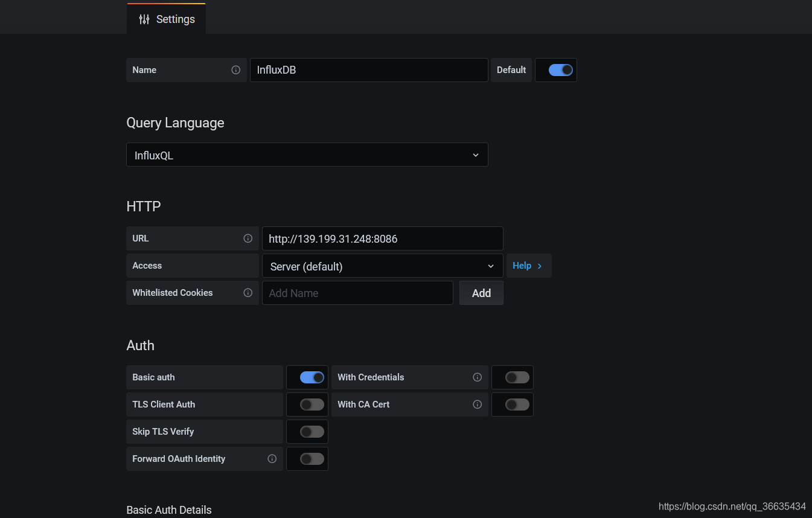Click the Basic Auth Details heading
Viewport: 812px width, 518px height.
click(169, 510)
